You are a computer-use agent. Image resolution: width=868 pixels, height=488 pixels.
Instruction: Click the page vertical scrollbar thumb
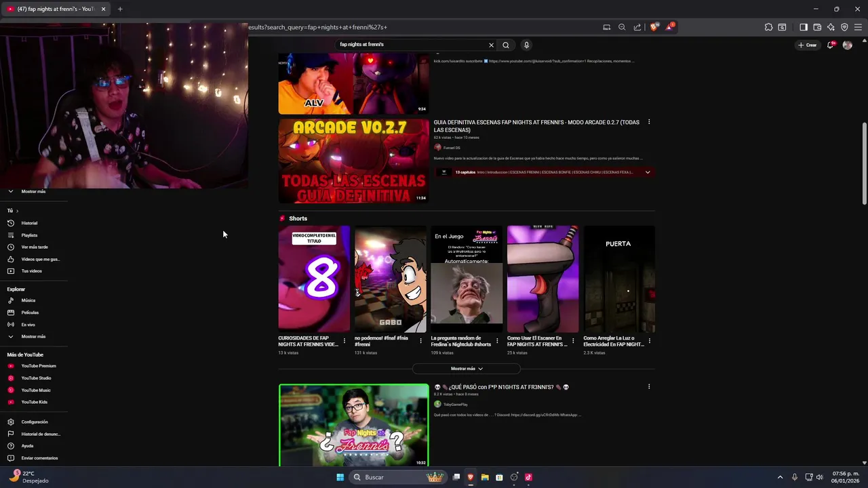[864, 164]
